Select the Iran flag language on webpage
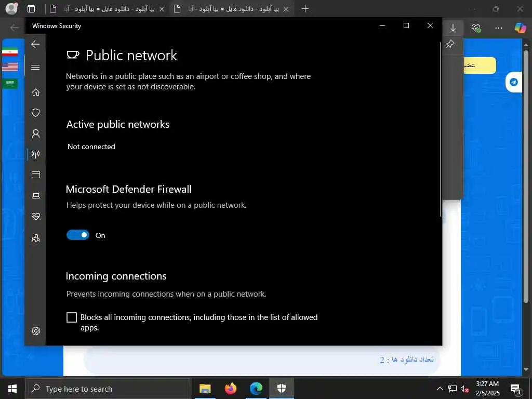532x399 pixels. click(10, 52)
